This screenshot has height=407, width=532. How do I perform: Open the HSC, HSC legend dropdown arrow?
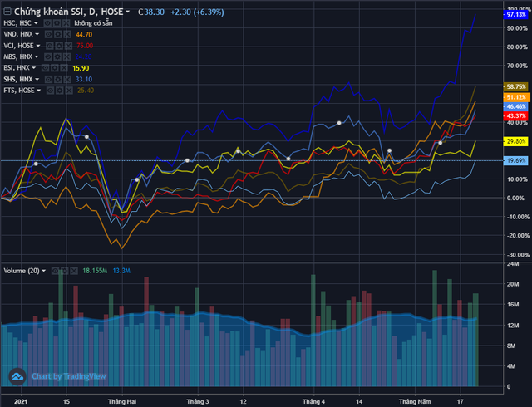pos(36,23)
